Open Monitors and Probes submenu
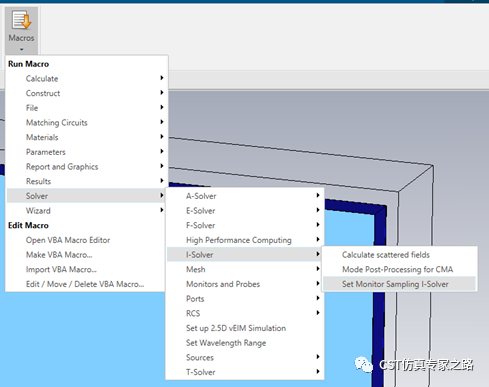 [x=245, y=284]
